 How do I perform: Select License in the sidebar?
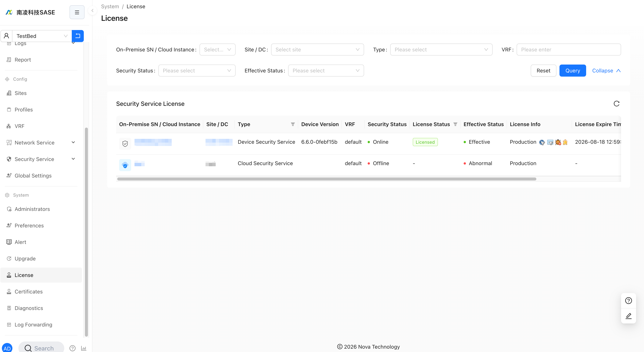(41, 275)
